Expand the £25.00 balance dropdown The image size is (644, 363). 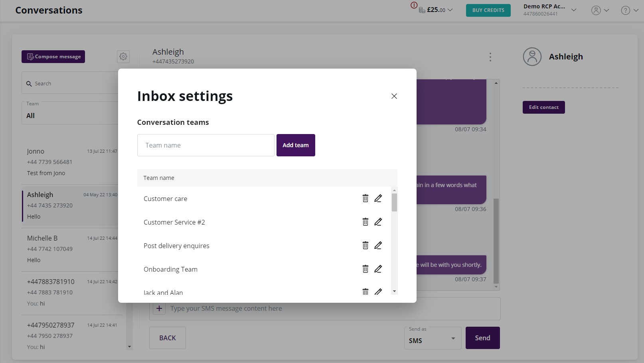450,10
